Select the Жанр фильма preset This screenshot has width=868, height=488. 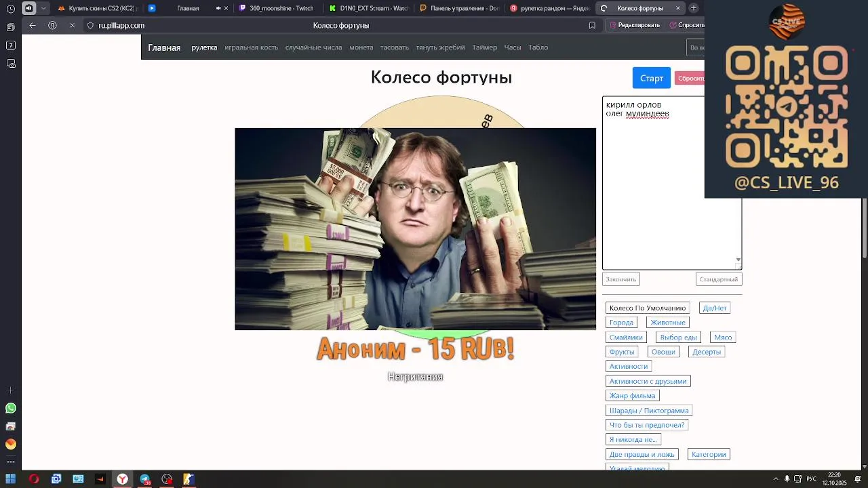[633, 396]
